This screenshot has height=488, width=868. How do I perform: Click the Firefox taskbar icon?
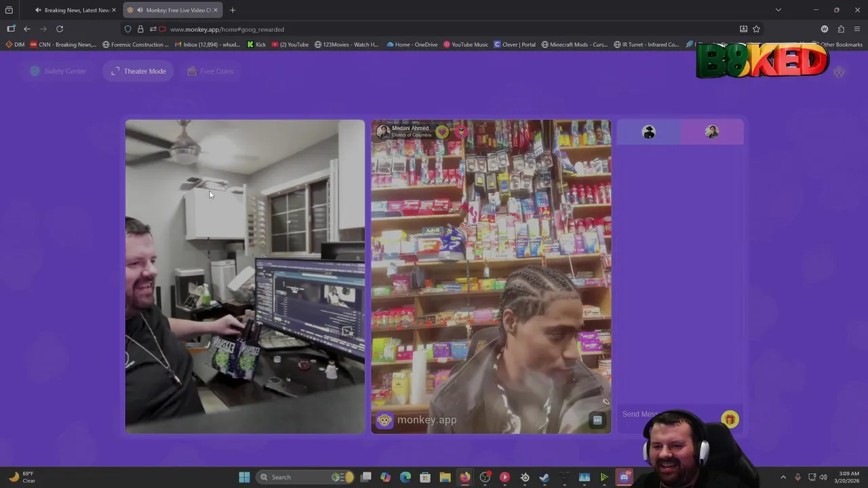tap(465, 477)
